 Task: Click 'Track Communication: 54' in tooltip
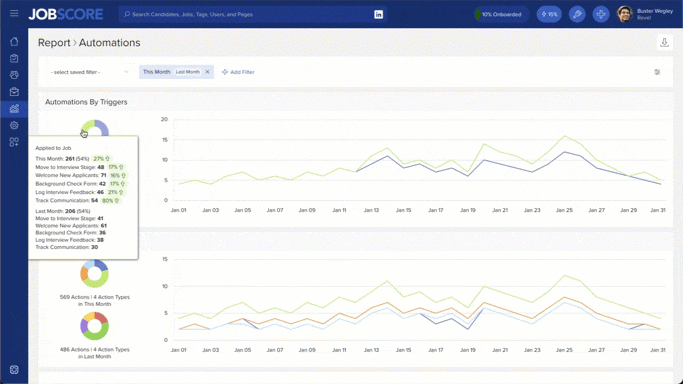(67, 200)
